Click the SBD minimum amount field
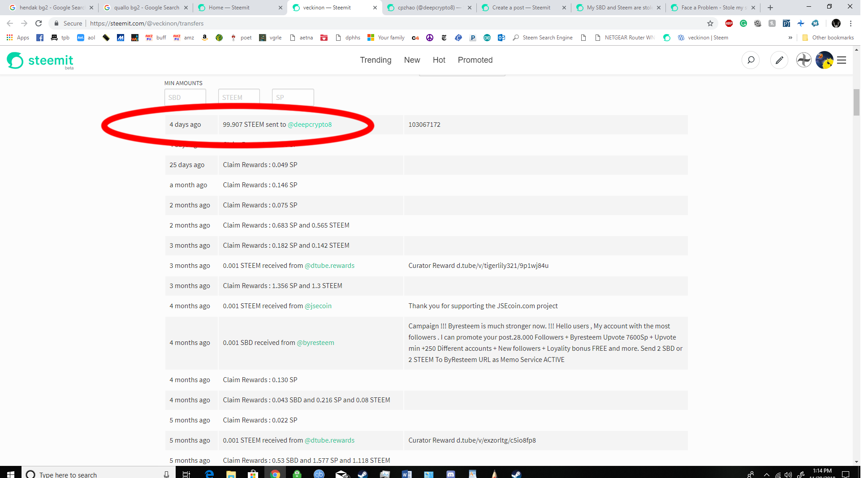This screenshot has height=478, width=868. point(185,97)
